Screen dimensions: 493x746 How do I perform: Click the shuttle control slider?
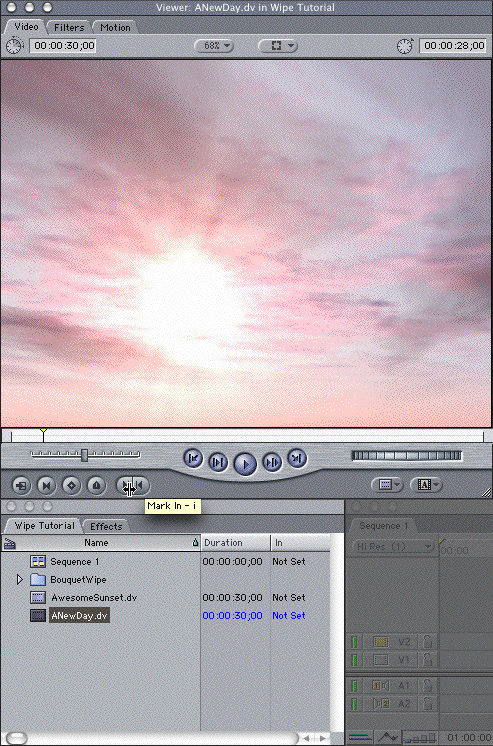85,455
